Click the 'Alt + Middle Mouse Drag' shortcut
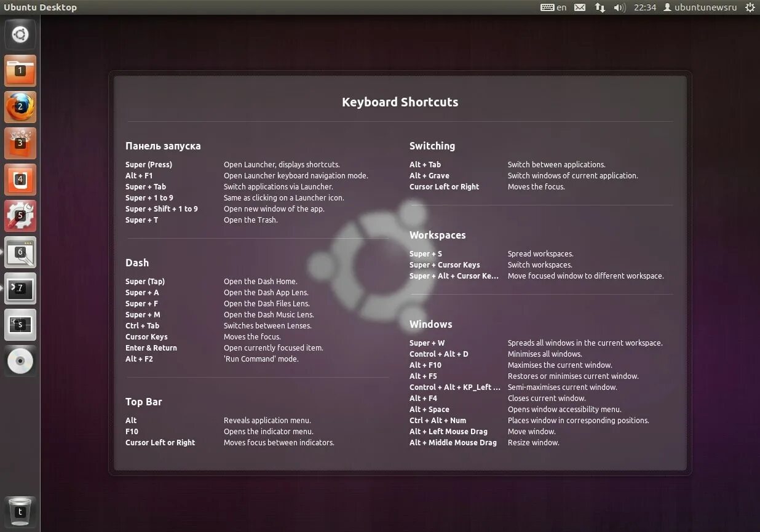The height and width of the screenshot is (532, 760). tap(453, 443)
